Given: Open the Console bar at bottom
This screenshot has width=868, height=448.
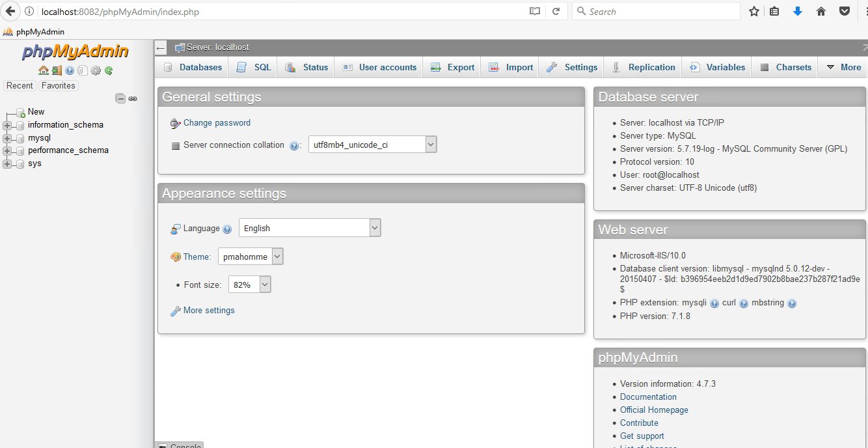Looking at the screenshot, I should click(181, 445).
